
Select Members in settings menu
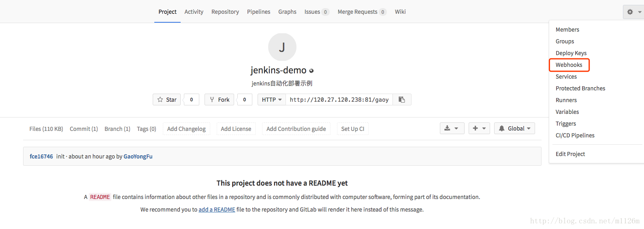point(567,30)
